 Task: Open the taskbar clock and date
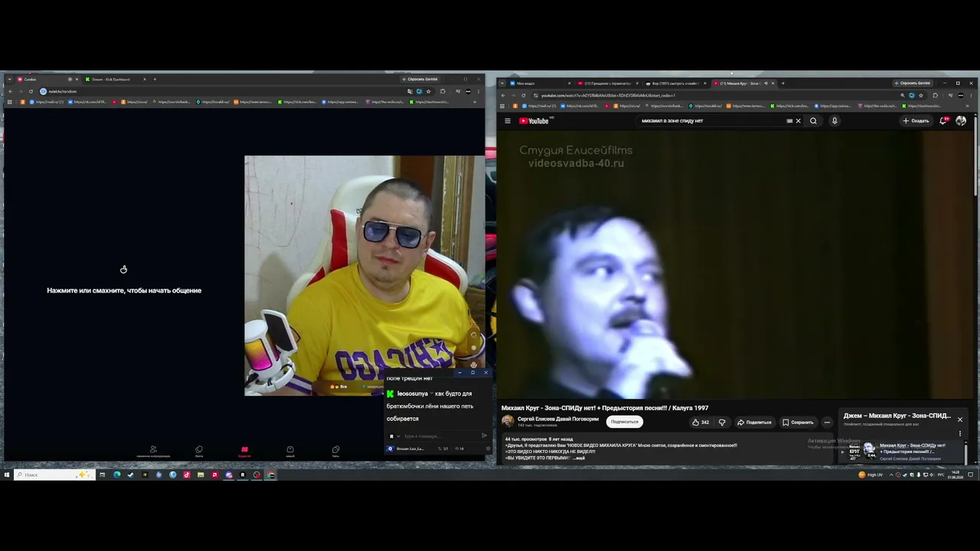pyautogui.click(x=955, y=475)
